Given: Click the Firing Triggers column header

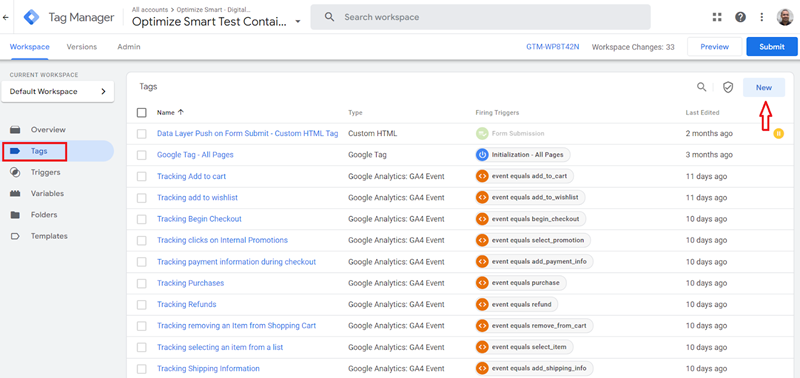Looking at the screenshot, I should 497,113.
